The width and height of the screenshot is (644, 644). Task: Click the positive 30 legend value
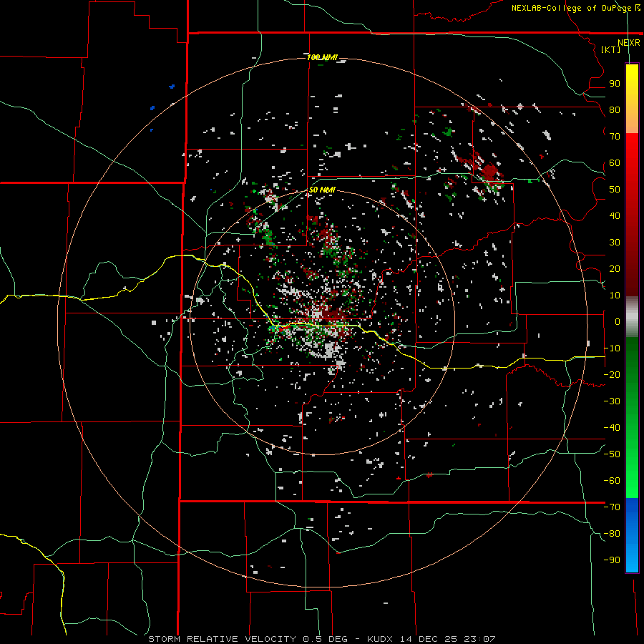pos(615,243)
